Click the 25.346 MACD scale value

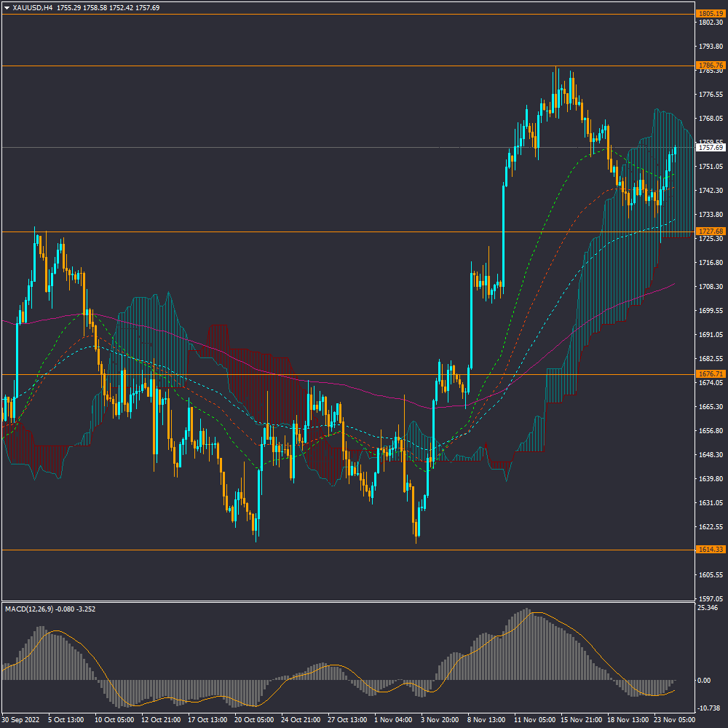(x=708, y=607)
